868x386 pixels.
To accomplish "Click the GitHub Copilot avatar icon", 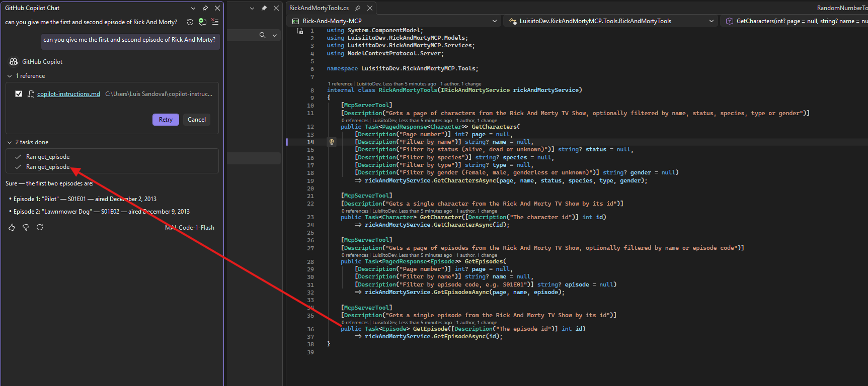I will [14, 62].
